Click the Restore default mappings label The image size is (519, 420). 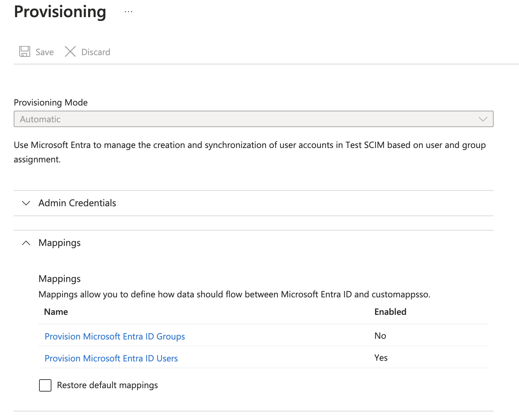tap(107, 385)
